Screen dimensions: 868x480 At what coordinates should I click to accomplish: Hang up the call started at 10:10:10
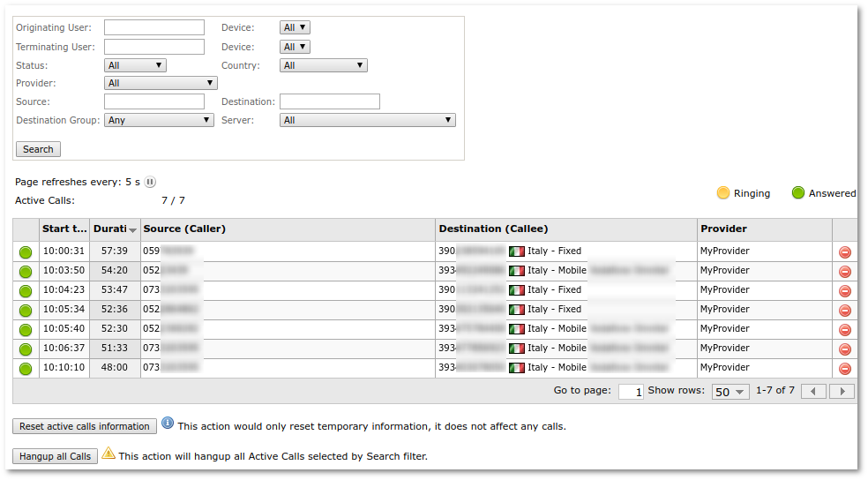[x=844, y=368]
